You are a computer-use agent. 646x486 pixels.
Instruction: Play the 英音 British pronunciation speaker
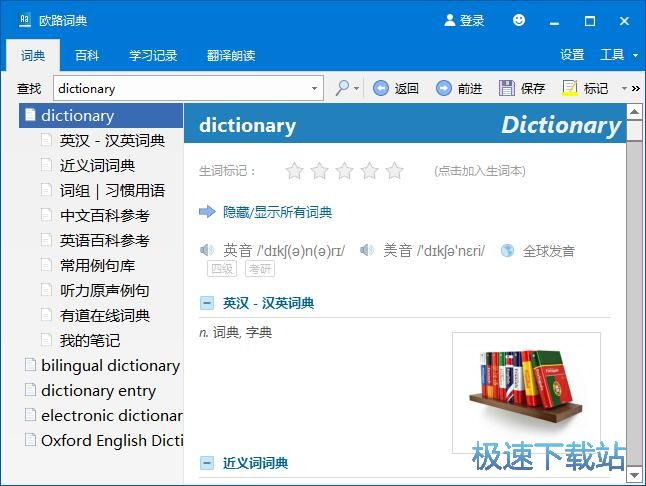click(x=207, y=250)
